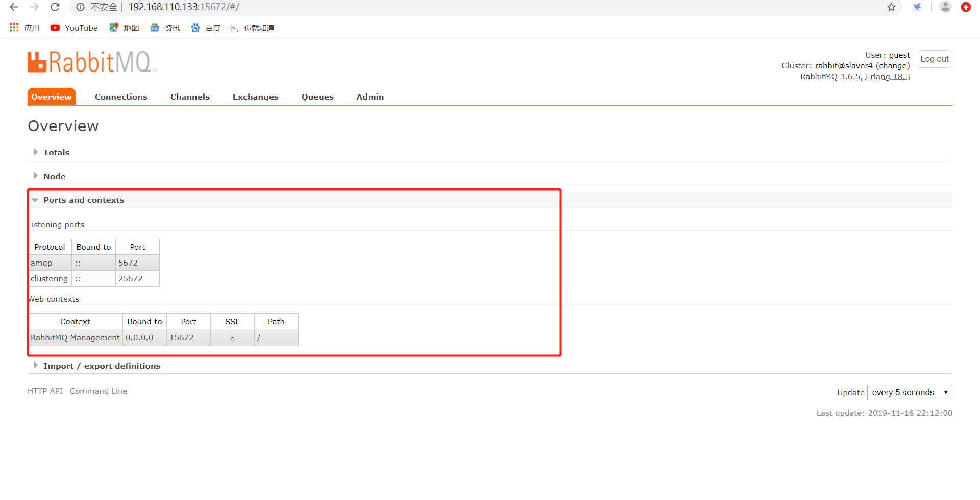Switch to the Overview tab
Viewport: 980px width, 500px height.
[52, 97]
